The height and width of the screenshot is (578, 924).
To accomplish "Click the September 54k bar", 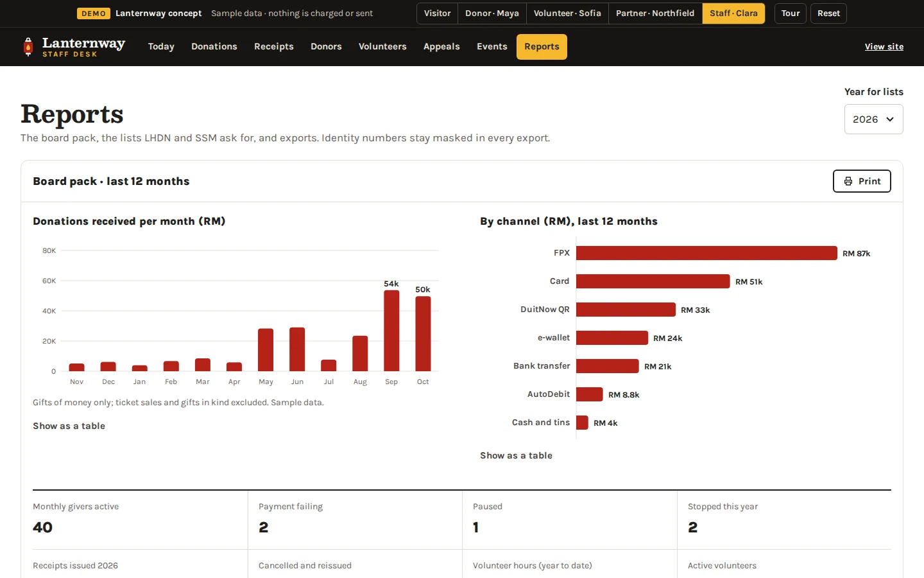I will pos(391,331).
